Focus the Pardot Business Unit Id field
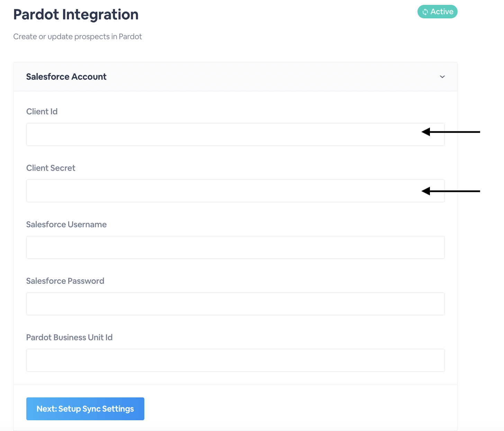Screen dimensions: 504x431 (235, 360)
